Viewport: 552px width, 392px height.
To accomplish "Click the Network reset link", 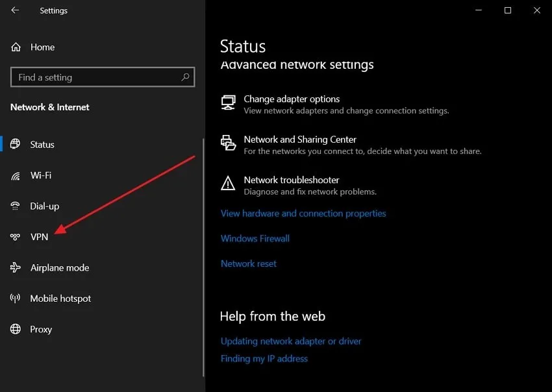I will pyautogui.click(x=249, y=263).
